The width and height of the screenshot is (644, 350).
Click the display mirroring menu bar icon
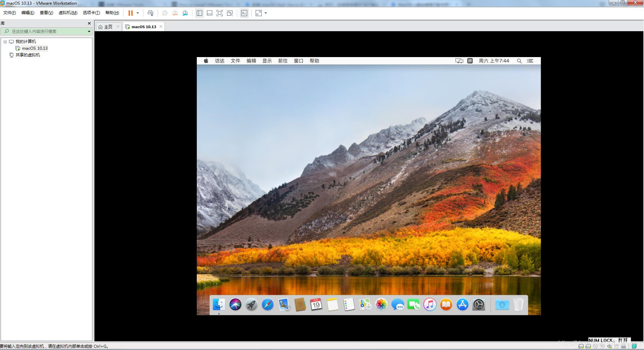(x=459, y=61)
